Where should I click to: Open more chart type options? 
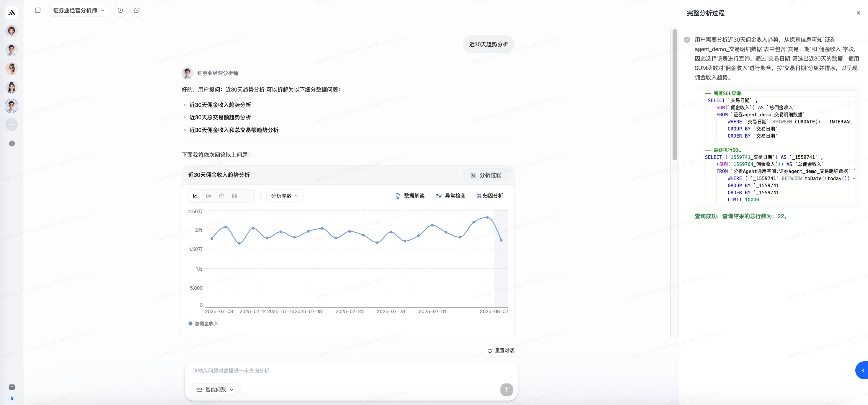(x=248, y=196)
